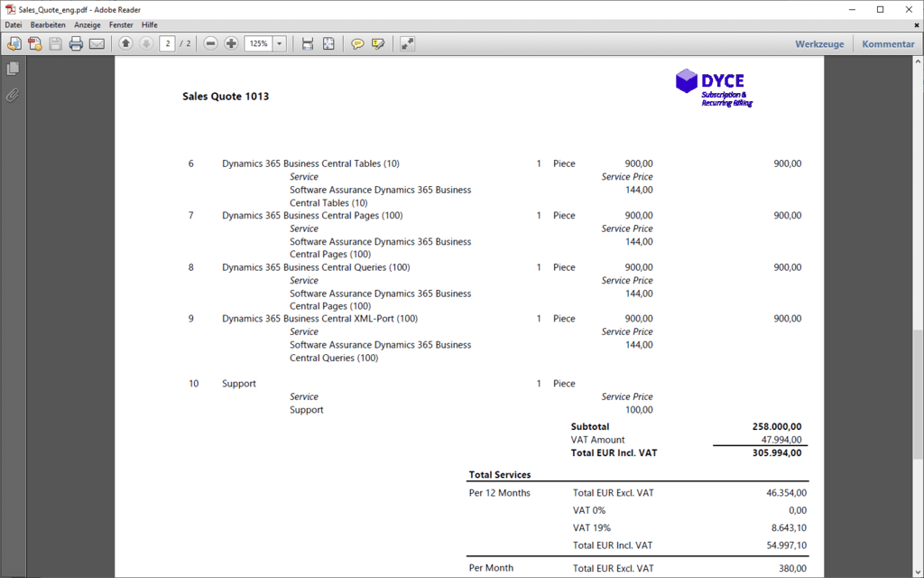Click the page number input field
924x578 pixels.
coord(167,43)
